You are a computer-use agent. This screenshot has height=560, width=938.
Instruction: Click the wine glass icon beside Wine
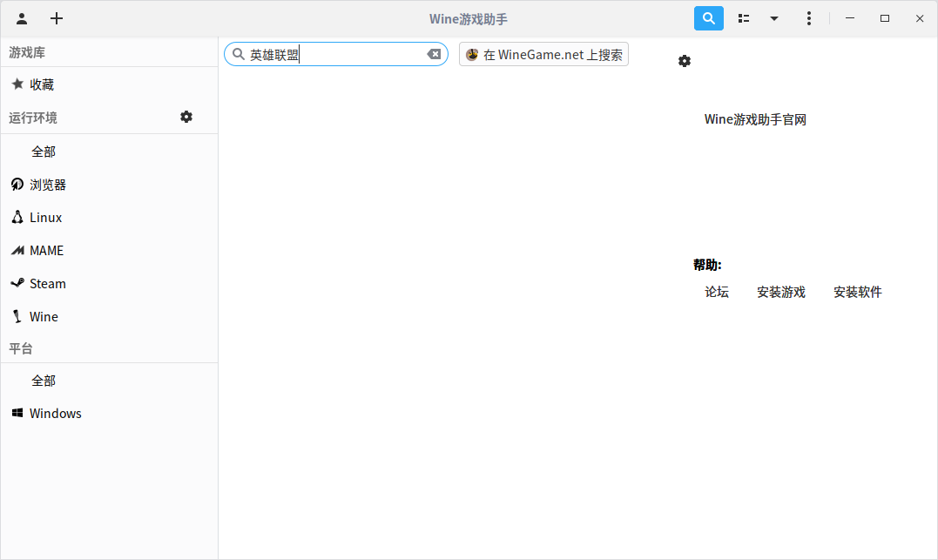pos(17,316)
